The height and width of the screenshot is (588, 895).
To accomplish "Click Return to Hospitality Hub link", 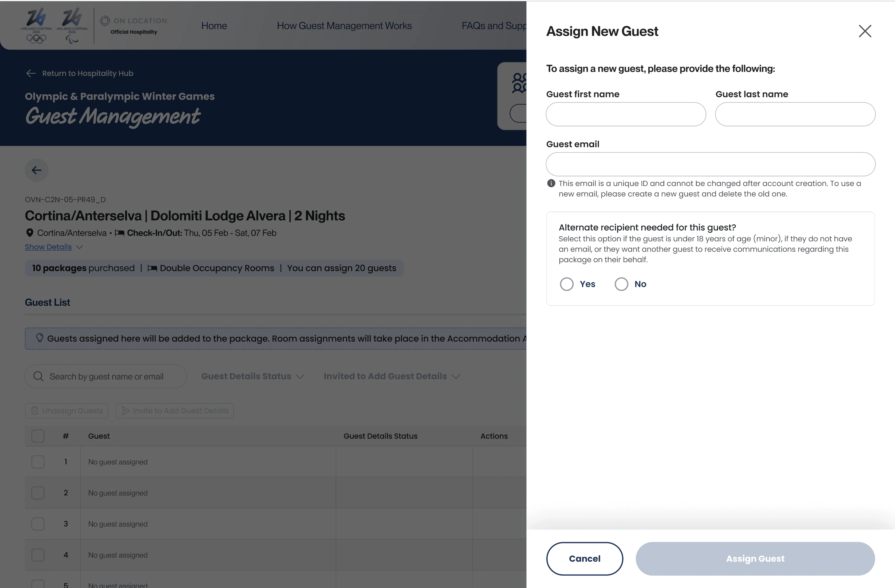I will pos(88,73).
